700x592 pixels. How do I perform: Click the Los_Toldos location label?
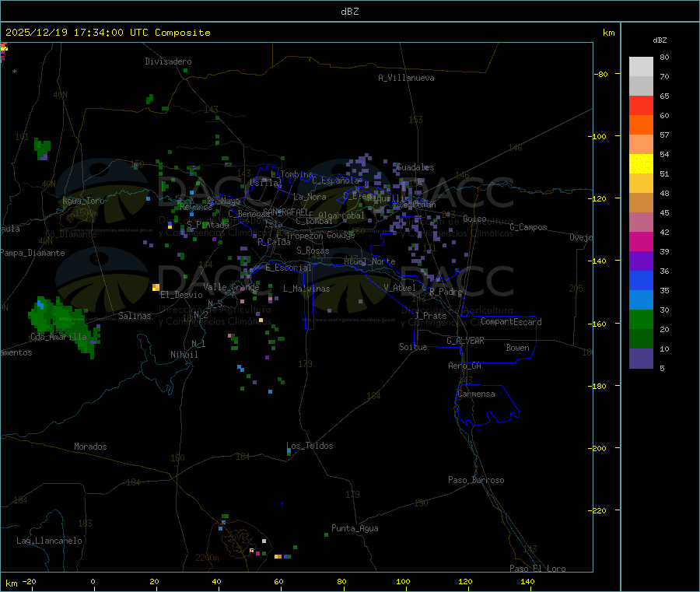(310, 446)
